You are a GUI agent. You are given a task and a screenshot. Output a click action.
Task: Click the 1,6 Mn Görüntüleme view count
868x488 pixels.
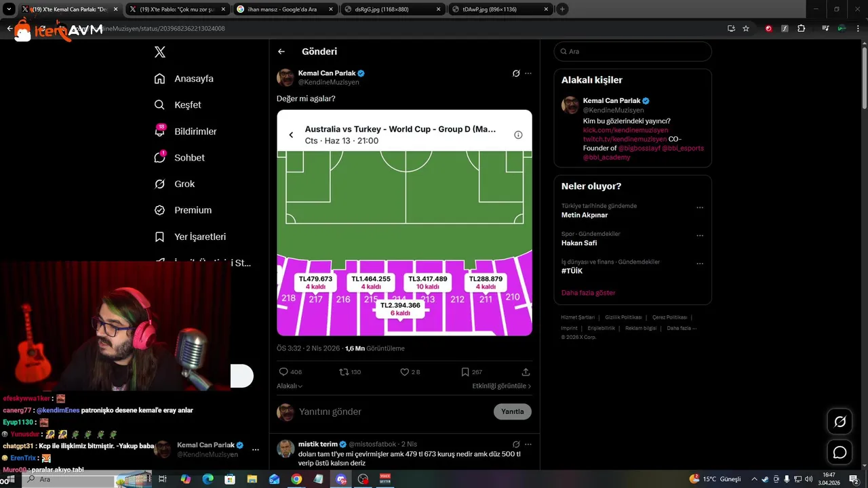(x=374, y=348)
